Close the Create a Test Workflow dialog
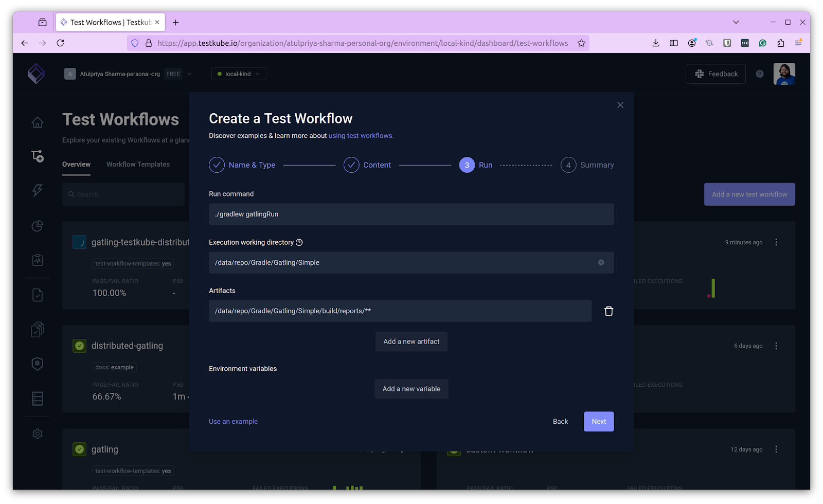 click(620, 105)
